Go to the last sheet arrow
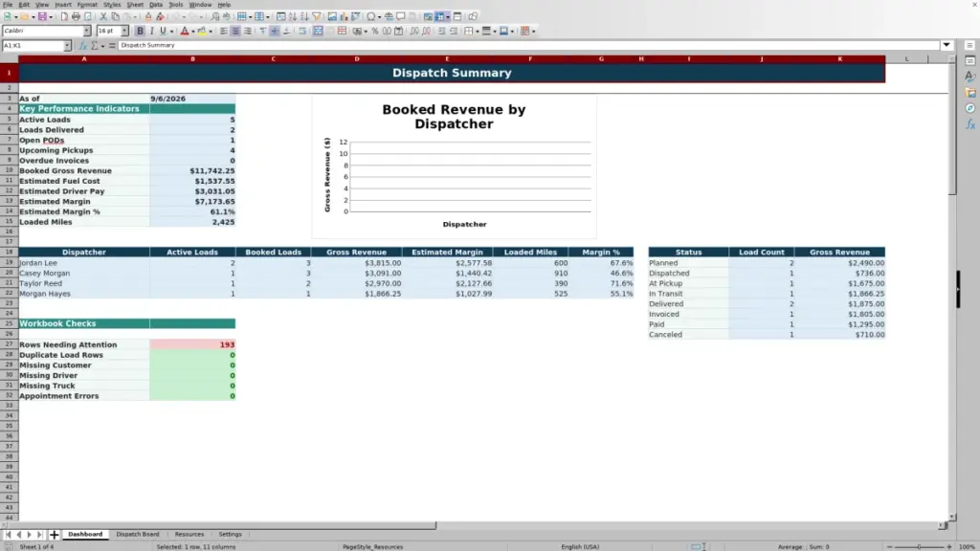 (40, 535)
